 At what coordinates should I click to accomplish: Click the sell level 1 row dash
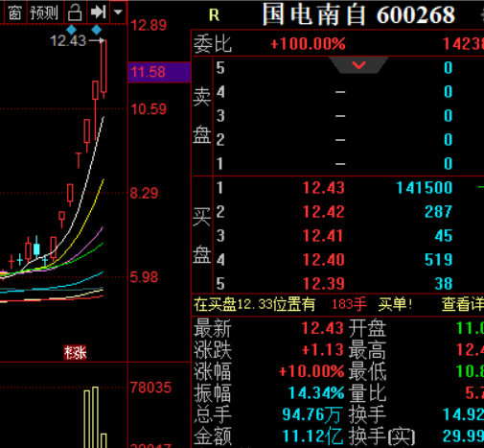click(x=340, y=164)
